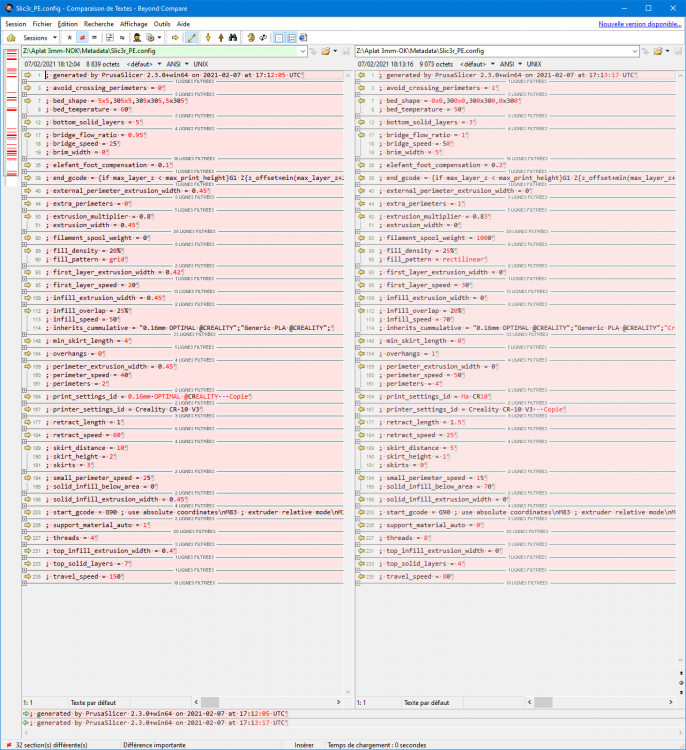Open Find with the binoculars icon
The height and width of the screenshot is (750, 686).
(x=233, y=37)
